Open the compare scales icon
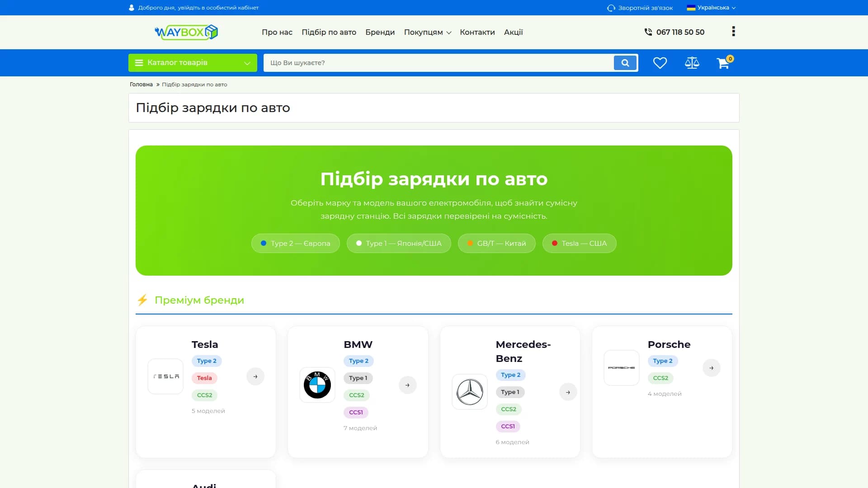 tap(692, 63)
